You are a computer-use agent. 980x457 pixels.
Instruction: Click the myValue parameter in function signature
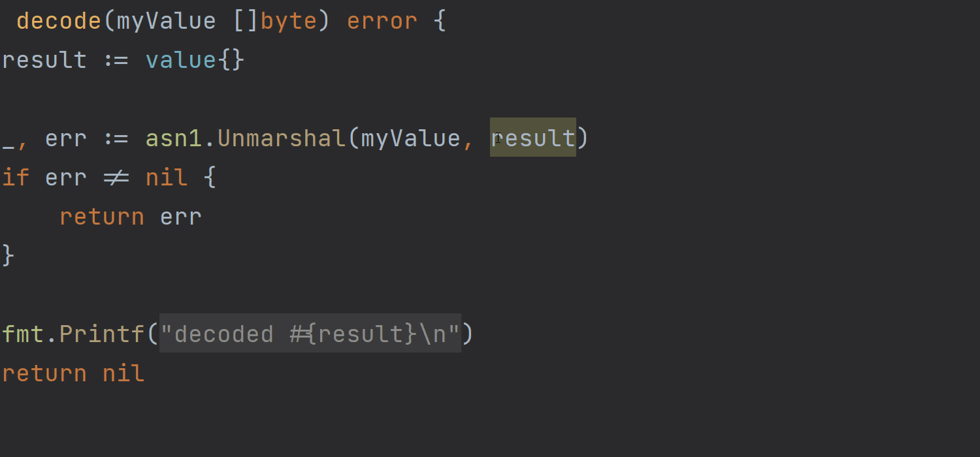(x=166, y=21)
